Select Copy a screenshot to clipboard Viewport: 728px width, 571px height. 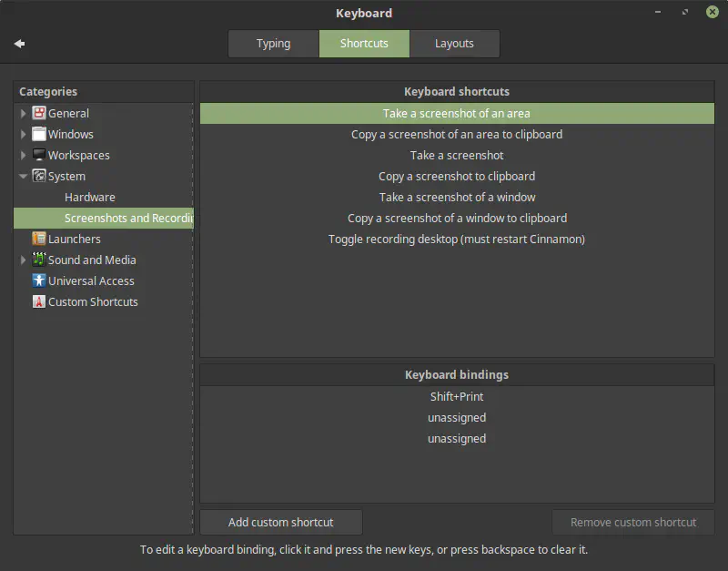[457, 176]
